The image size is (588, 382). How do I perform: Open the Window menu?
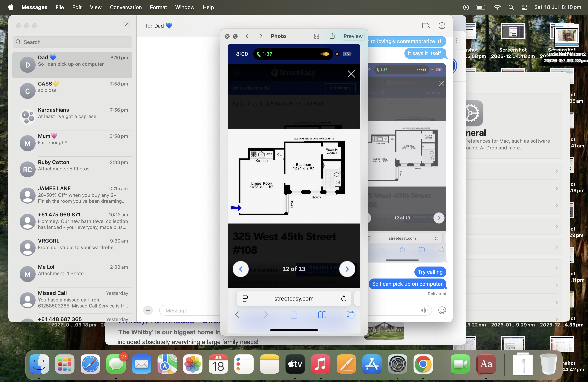[x=185, y=7]
